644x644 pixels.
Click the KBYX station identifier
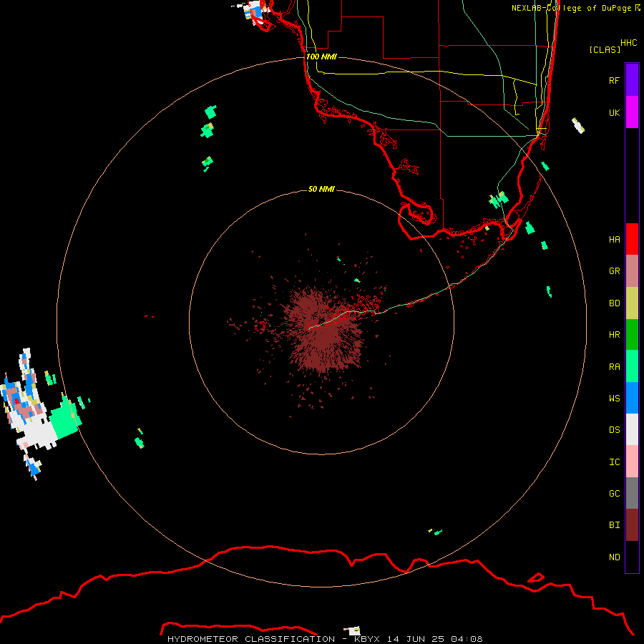tap(367, 639)
